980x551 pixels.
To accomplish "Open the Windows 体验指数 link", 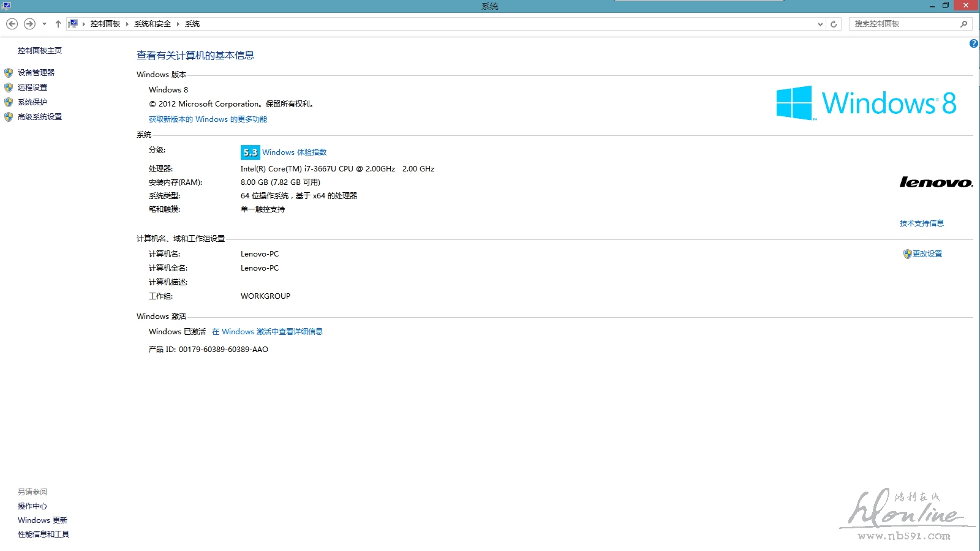I will click(295, 152).
